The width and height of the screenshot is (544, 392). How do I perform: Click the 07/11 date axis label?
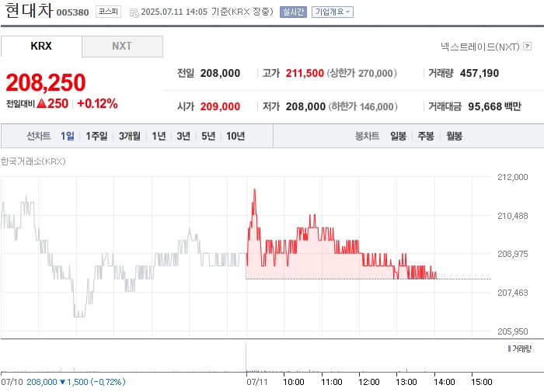click(257, 382)
